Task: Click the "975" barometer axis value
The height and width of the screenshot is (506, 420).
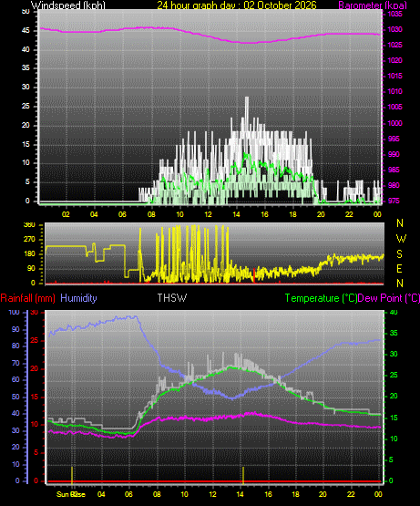Action: point(394,201)
